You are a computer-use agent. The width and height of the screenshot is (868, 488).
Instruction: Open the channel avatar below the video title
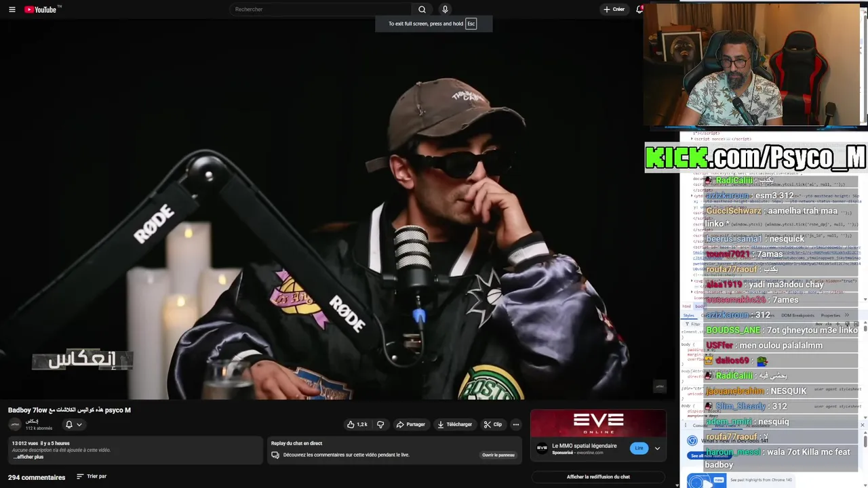[x=14, y=424]
